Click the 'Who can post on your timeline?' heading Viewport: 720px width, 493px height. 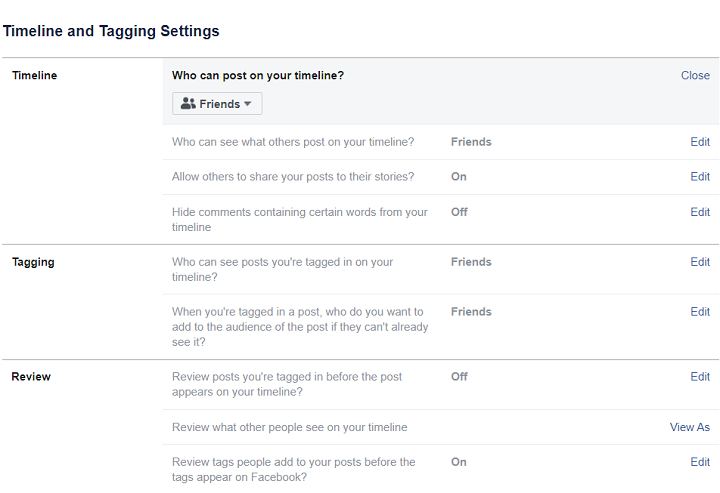258,76
